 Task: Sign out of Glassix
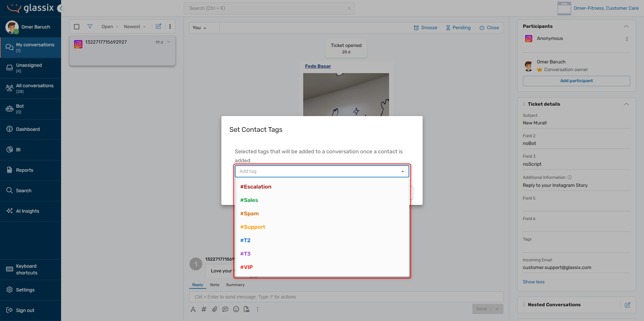click(31, 311)
